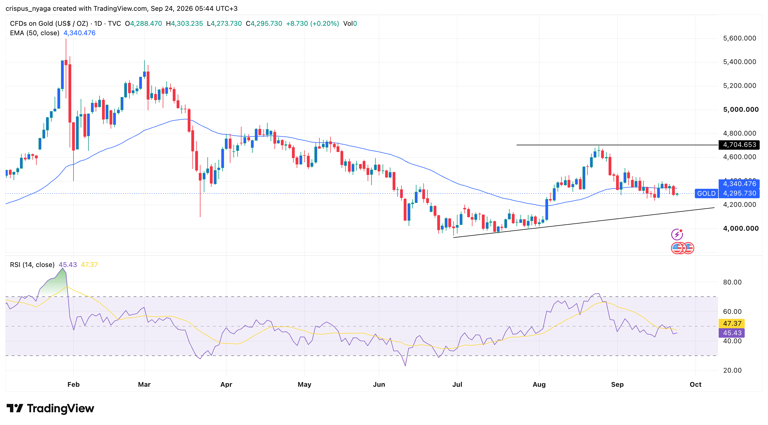
Task: Click the 4,295.730 last price axis label
Action: point(739,193)
